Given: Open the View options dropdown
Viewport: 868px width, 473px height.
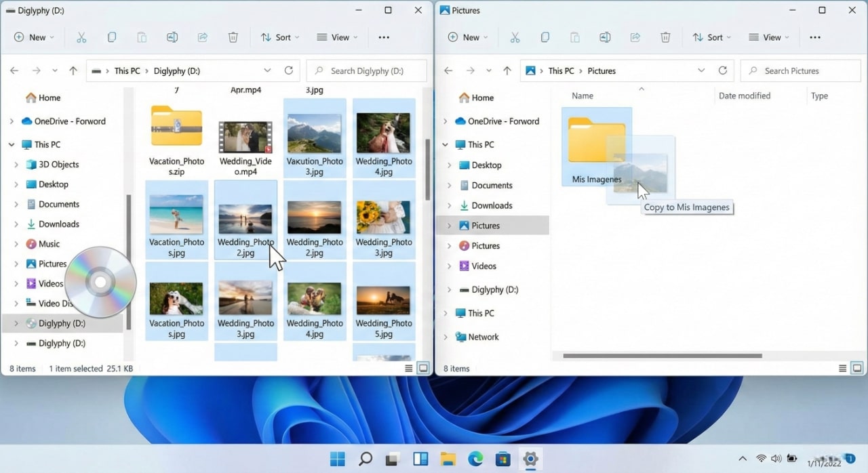Looking at the screenshot, I should click(x=337, y=37).
